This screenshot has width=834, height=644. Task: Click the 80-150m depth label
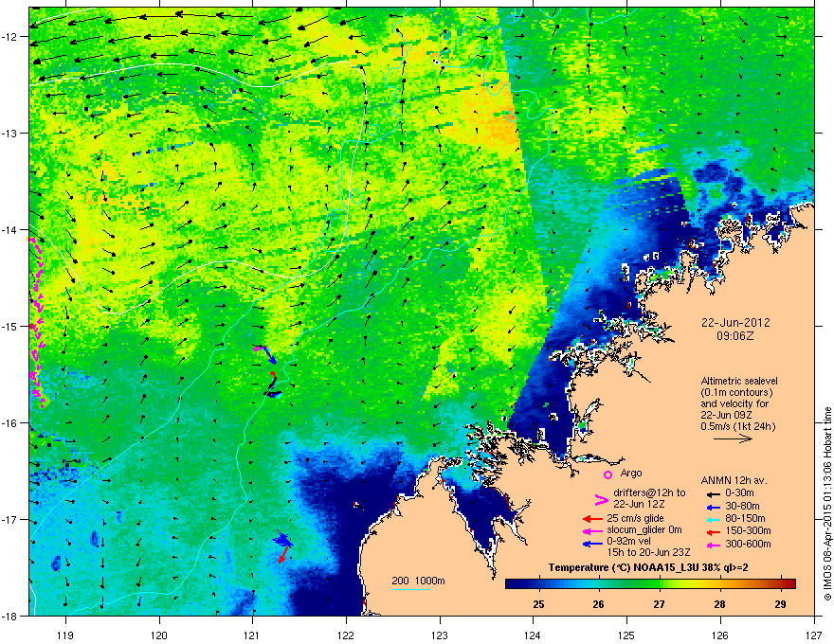tap(745, 519)
